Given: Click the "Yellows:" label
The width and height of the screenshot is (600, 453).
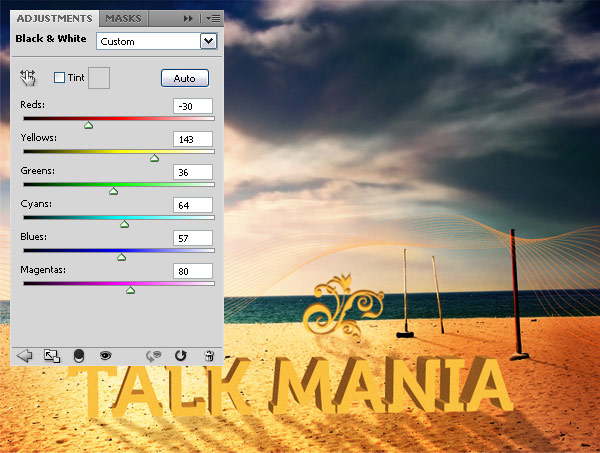Looking at the screenshot, I should pyautogui.click(x=39, y=138).
